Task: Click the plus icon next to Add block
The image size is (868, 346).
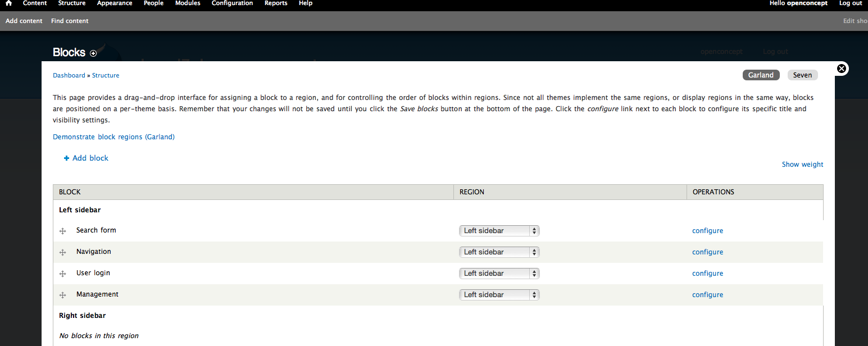Action: tap(66, 158)
